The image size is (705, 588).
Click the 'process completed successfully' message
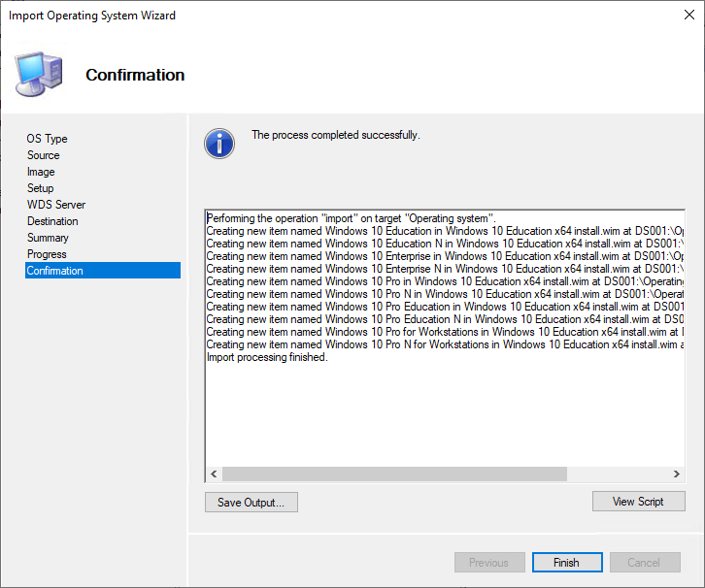[x=335, y=135]
